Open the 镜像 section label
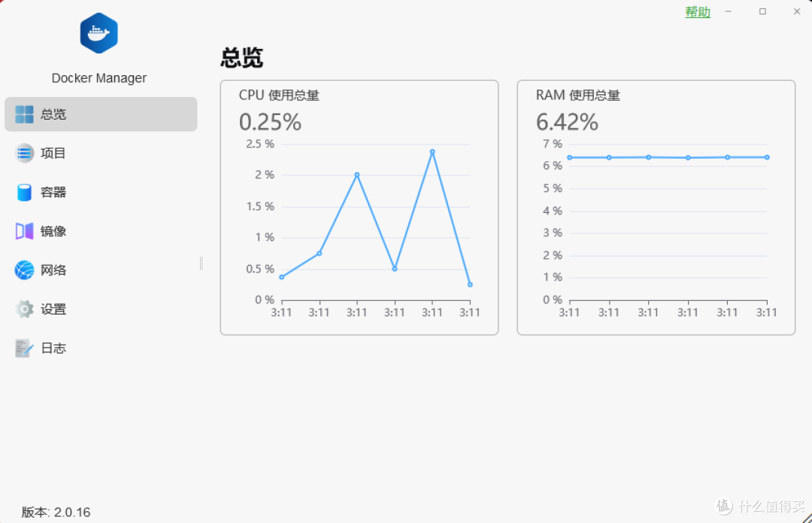This screenshot has height=523, width=812. point(53,231)
